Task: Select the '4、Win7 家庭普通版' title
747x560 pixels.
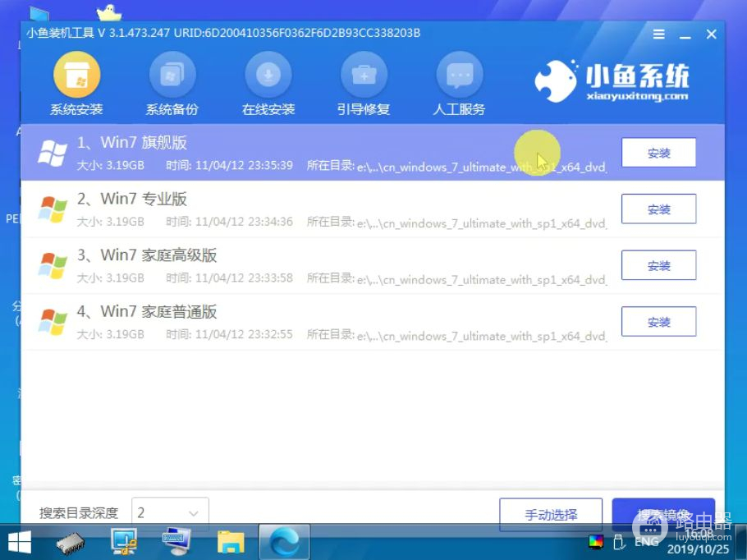Action: pyautogui.click(x=147, y=311)
